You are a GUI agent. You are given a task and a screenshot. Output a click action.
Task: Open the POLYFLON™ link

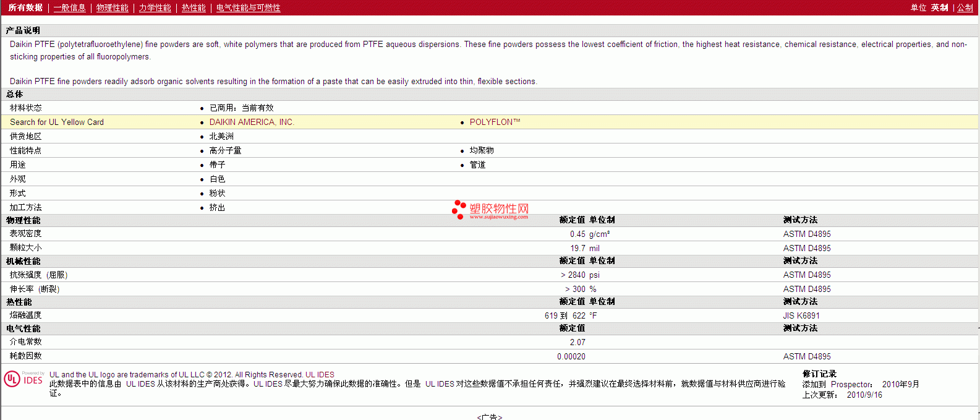coord(495,122)
